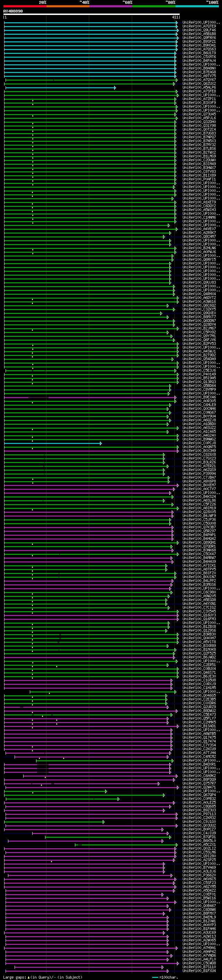Click the white query sequence bar
This screenshot has width=222, height=980.
(x=92, y=15)
